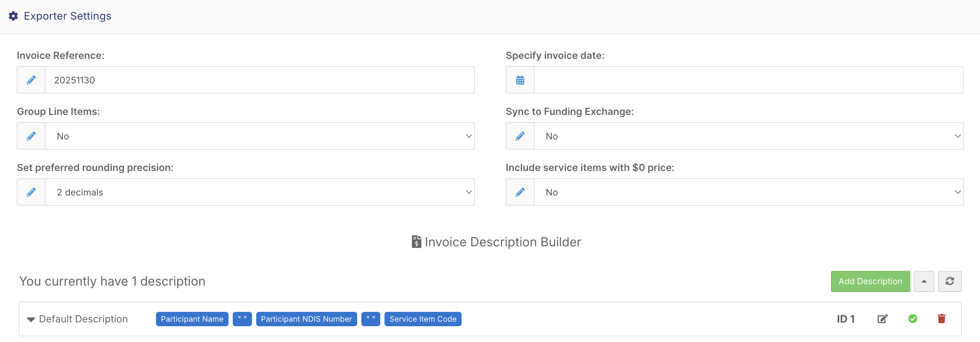Click the Invoice Reference field showing 20251130
This screenshot has width=980, height=342.
pos(260,80)
